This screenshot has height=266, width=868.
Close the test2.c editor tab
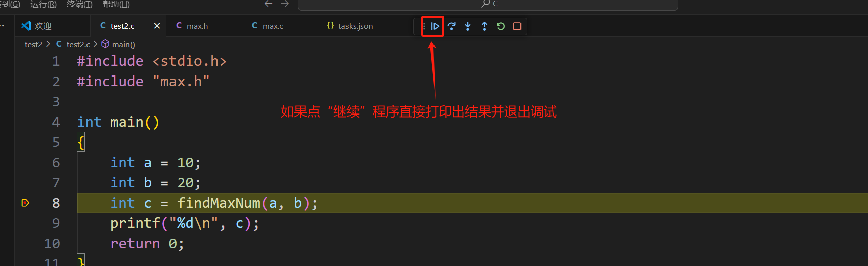(x=157, y=26)
